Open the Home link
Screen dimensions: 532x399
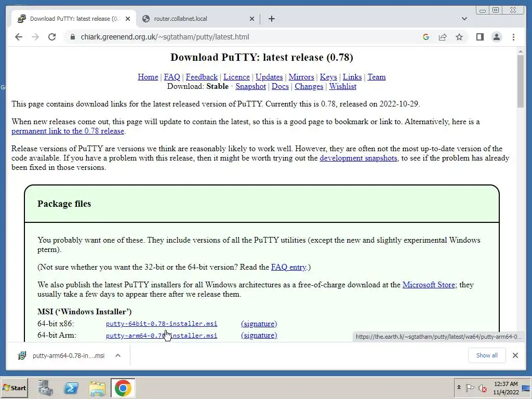pos(148,77)
